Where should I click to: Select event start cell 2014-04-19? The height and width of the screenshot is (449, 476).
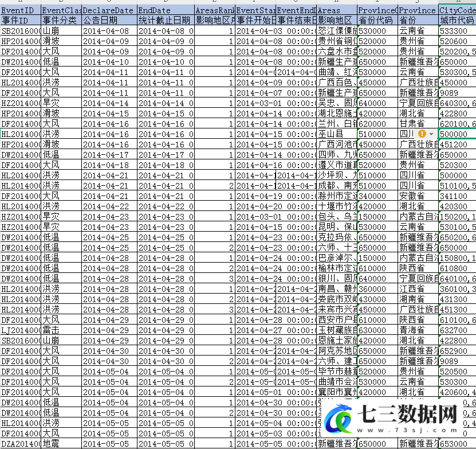276,196
